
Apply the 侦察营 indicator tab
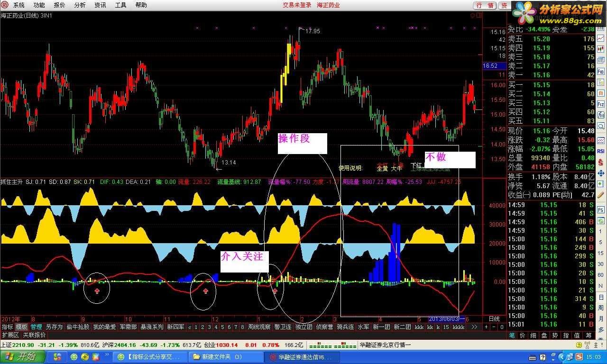coord(324,327)
